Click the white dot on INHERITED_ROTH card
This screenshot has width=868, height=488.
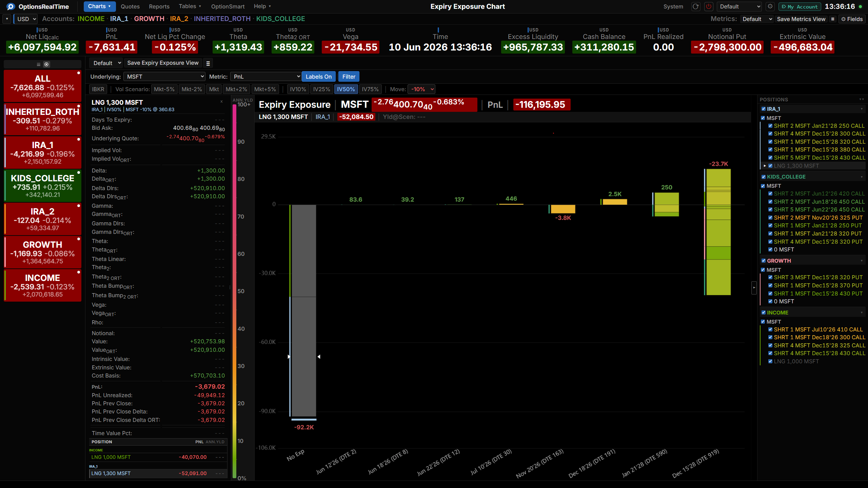(x=79, y=106)
